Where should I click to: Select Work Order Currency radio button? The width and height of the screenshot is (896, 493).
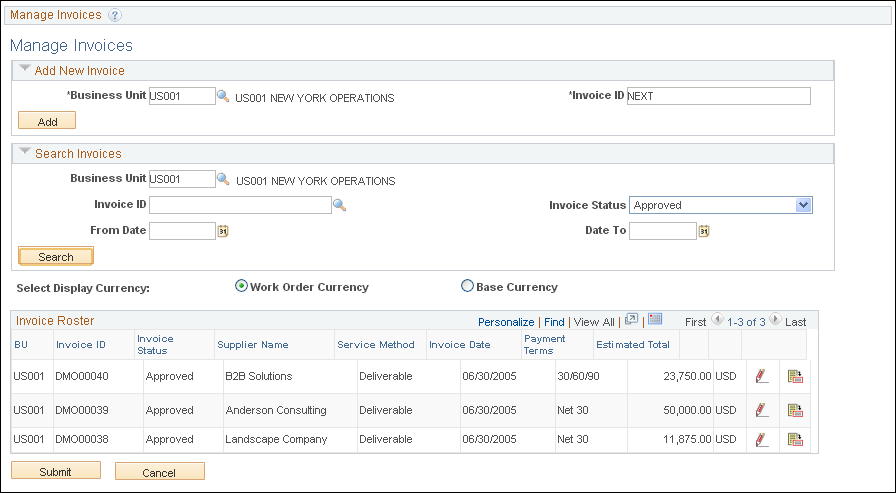[x=242, y=286]
